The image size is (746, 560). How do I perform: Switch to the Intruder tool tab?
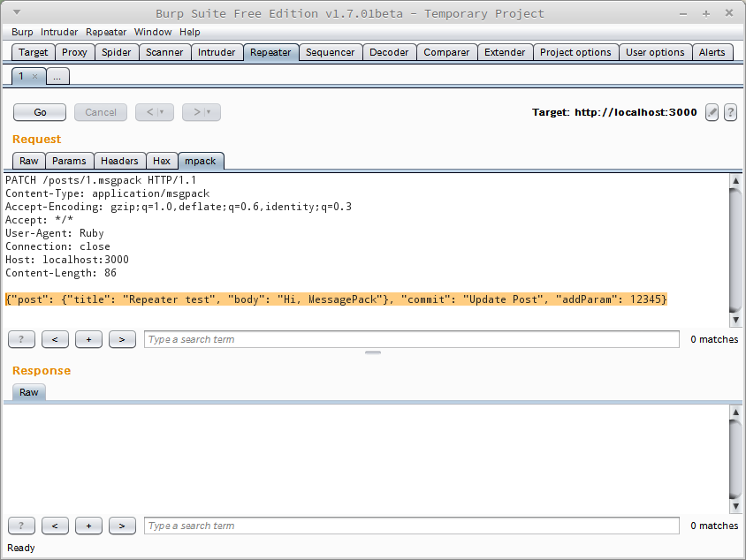(x=217, y=52)
